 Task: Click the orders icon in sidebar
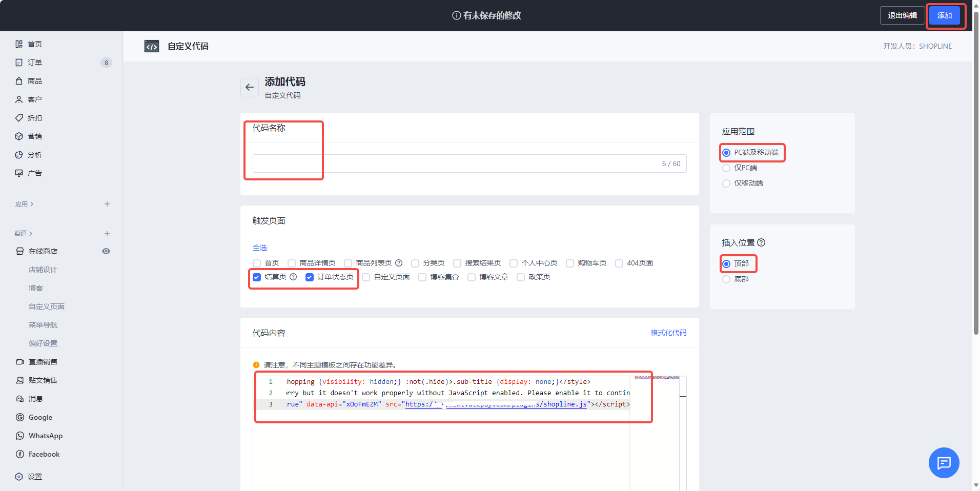(19, 63)
